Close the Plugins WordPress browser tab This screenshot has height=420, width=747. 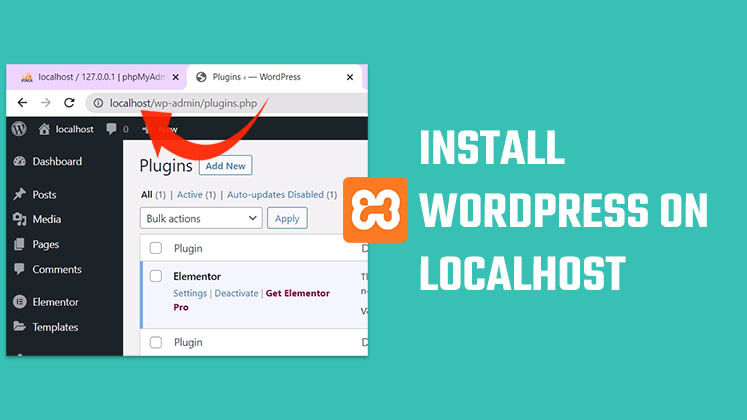(350, 77)
